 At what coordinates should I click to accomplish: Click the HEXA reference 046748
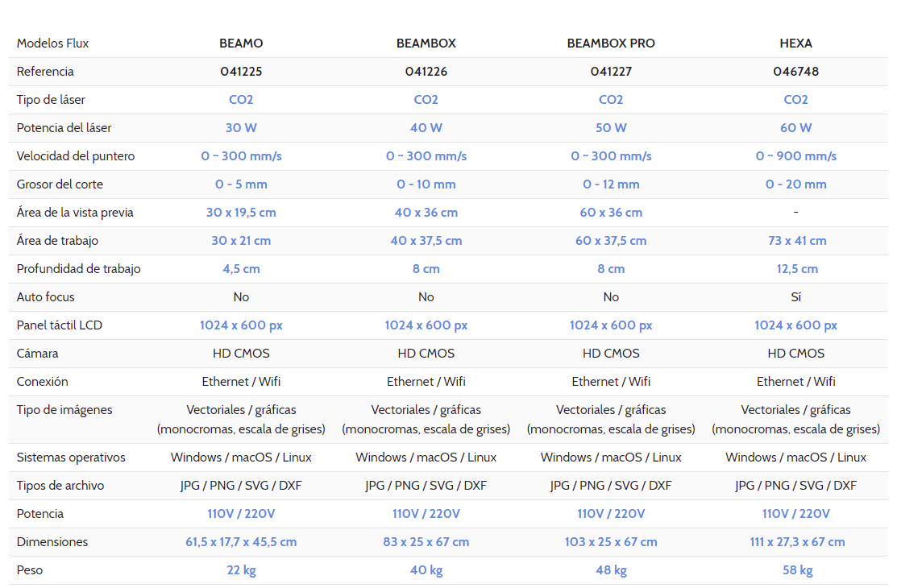pyautogui.click(x=795, y=72)
